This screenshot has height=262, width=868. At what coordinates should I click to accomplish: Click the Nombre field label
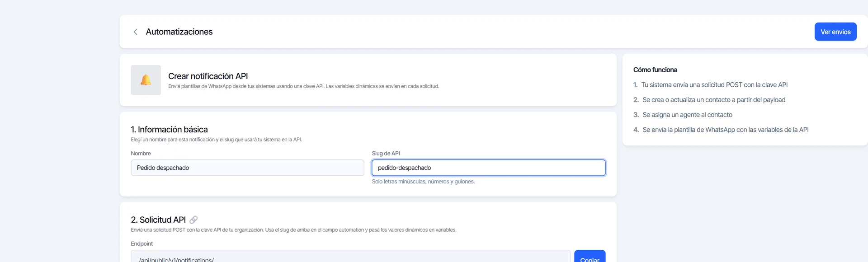141,154
